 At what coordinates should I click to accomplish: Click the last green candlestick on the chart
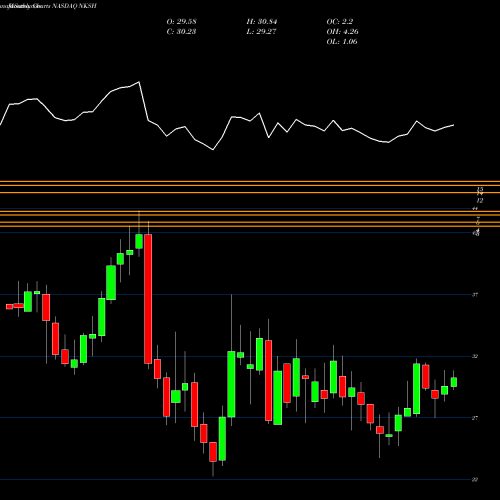[x=454, y=382]
